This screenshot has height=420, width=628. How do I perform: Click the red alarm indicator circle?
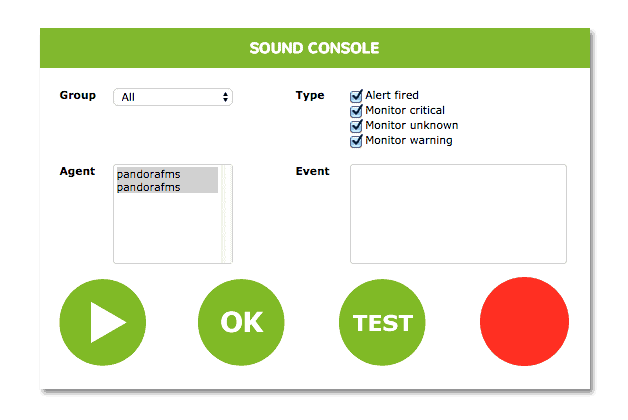(x=524, y=322)
